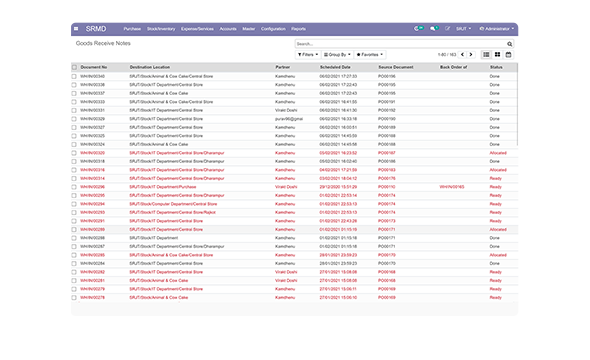The width and height of the screenshot is (590, 360).
Task: Click back order reference WH/IN/00165
Action: [x=452, y=187]
